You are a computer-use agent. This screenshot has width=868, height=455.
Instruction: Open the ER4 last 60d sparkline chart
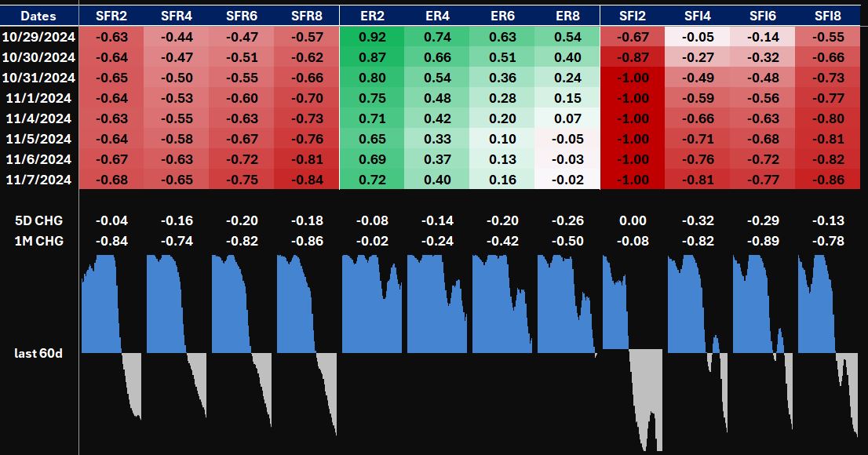[437, 304]
